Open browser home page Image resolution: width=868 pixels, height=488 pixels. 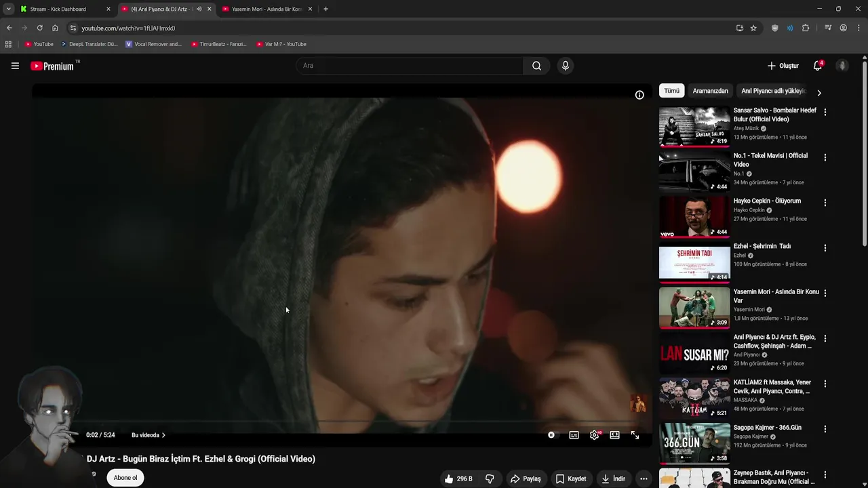click(55, 28)
